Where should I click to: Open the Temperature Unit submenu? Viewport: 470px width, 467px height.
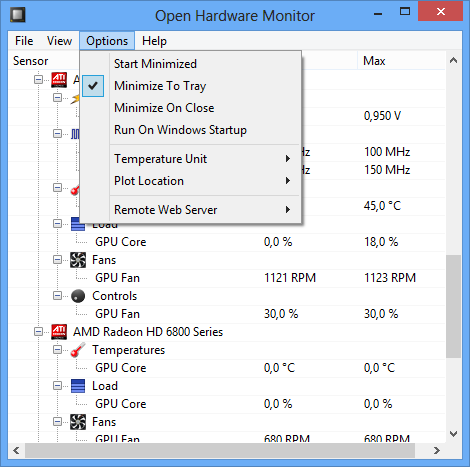(191, 159)
